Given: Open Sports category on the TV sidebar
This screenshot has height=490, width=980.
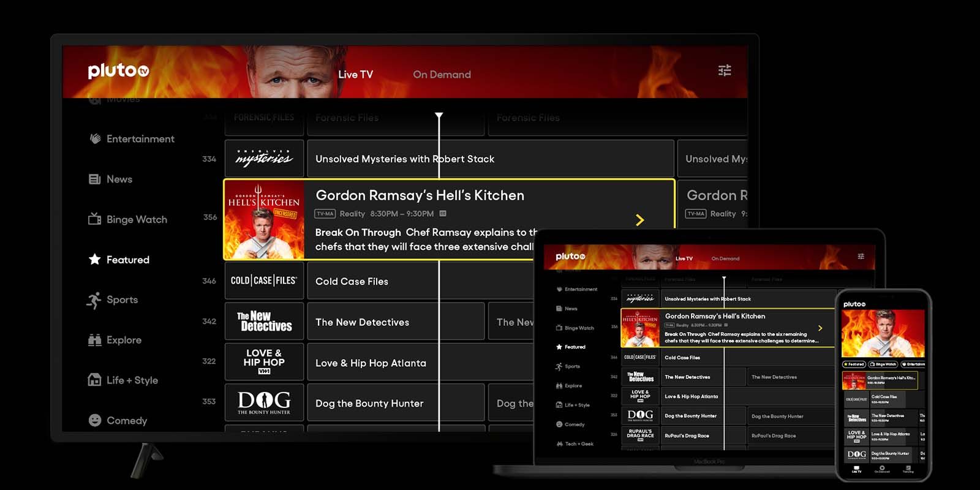Looking at the screenshot, I should coord(113,300).
